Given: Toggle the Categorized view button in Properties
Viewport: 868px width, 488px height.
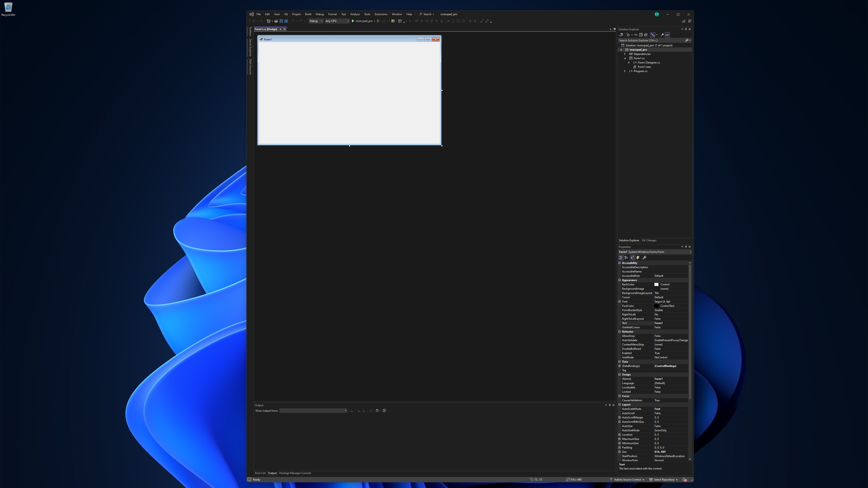Looking at the screenshot, I should coord(621,258).
